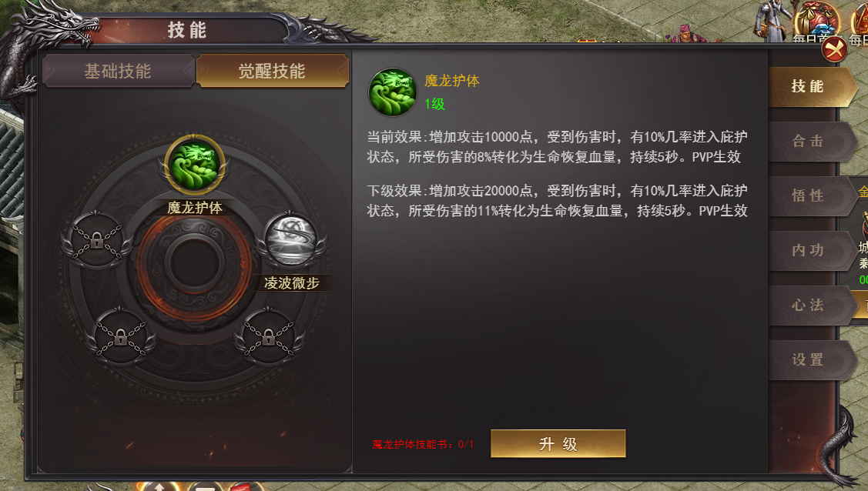Open the 技能 side tab
The width and height of the screenshot is (868, 491).
pyautogui.click(x=810, y=87)
